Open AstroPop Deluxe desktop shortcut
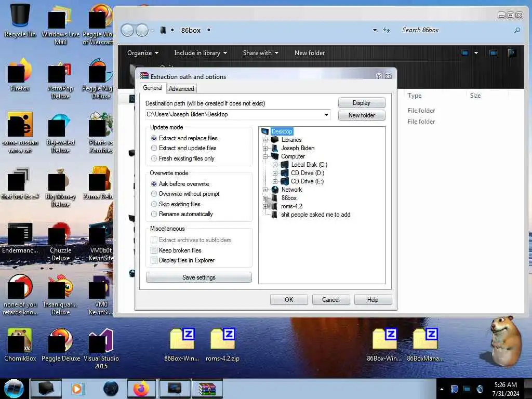532x399 pixels. coord(60,79)
